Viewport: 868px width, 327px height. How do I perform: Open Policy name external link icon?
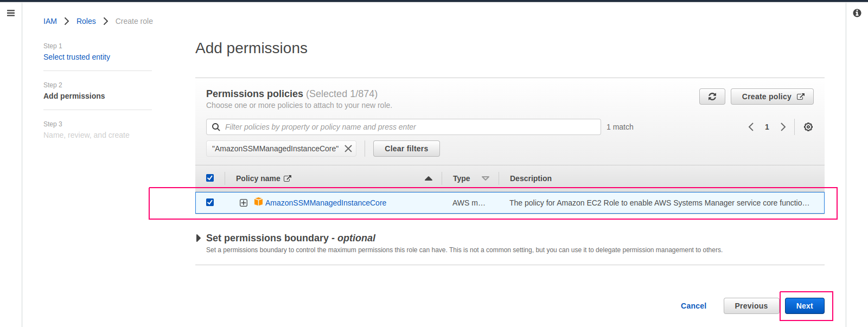tap(288, 178)
